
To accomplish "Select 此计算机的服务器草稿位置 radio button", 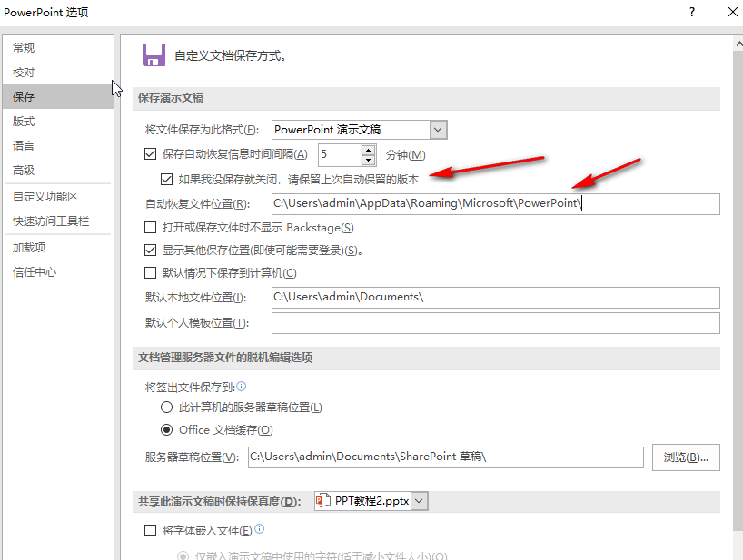I will click(x=166, y=408).
